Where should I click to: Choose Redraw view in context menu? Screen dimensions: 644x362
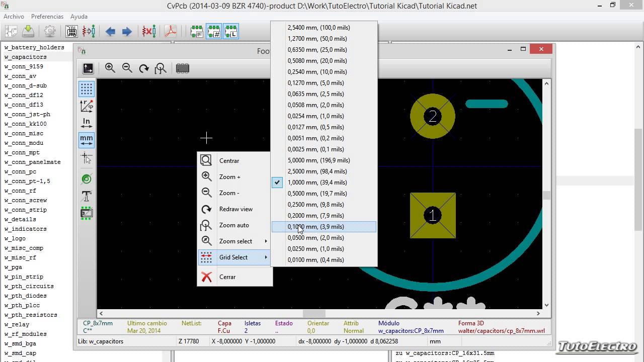(x=234, y=209)
